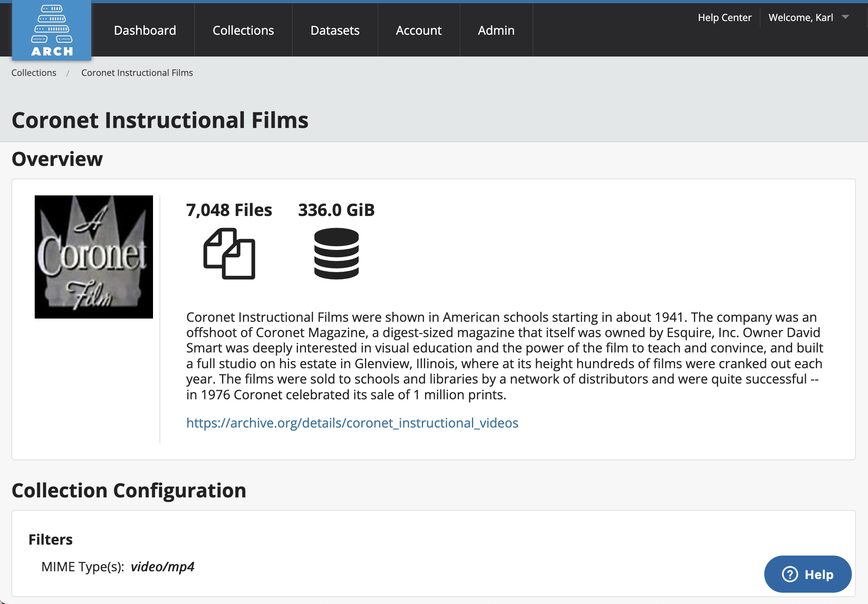
Task: Click the 7,048 Files count label
Action: click(x=229, y=210)
